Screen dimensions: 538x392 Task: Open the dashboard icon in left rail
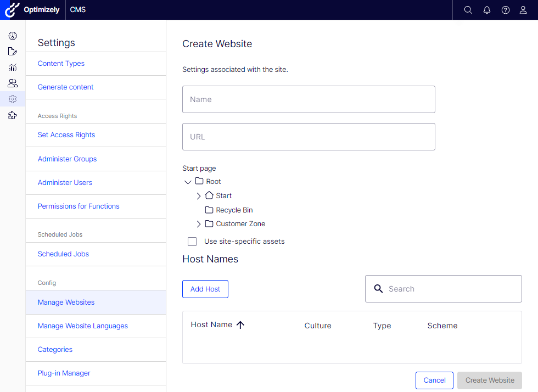coord(13,36)
